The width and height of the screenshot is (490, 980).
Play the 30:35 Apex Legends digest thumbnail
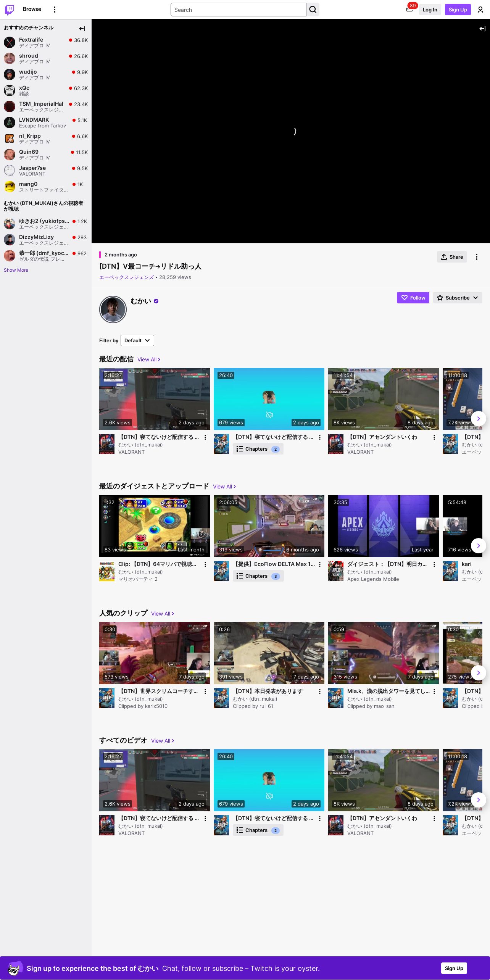[x=384, y=526]
